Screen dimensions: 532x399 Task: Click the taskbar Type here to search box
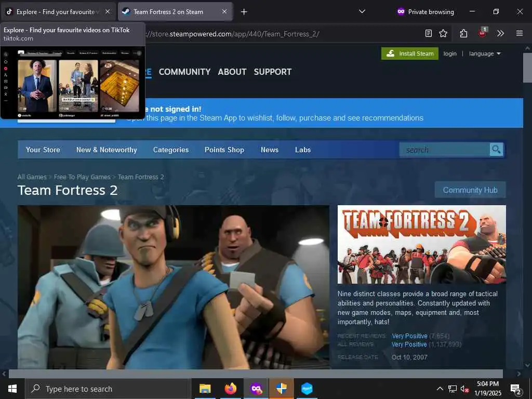[108, 389]
